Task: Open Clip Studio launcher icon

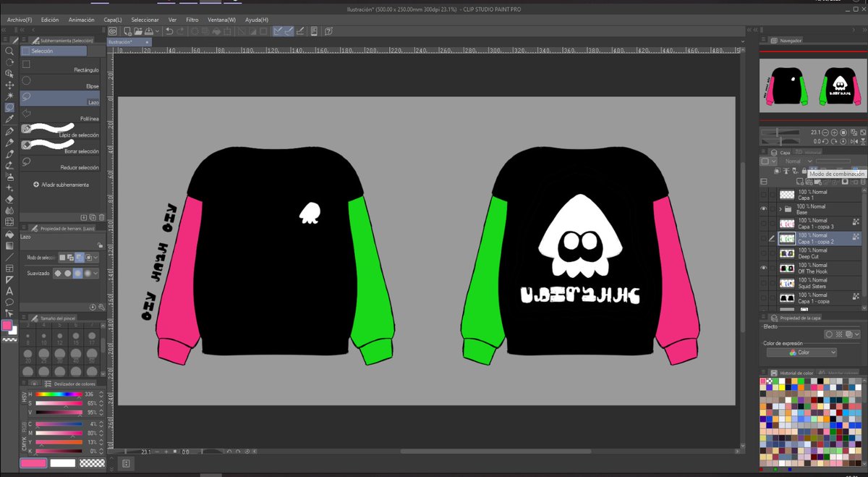Action: 112,31
